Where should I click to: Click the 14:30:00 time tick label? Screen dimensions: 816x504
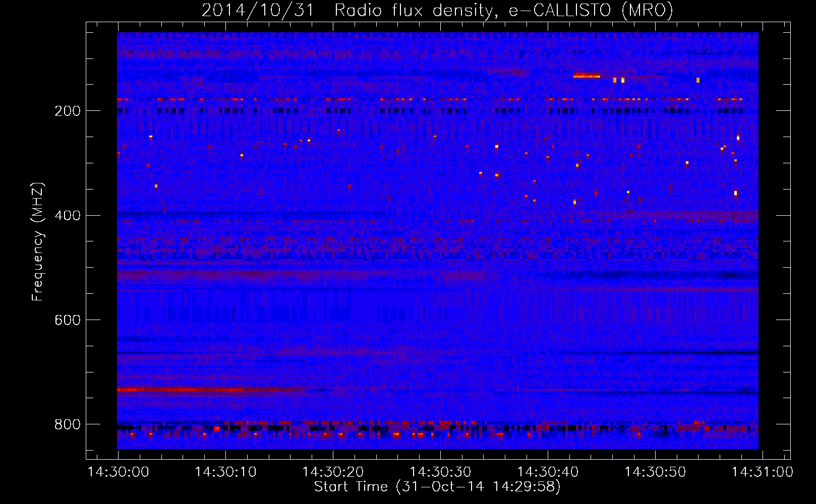point(119,472)
